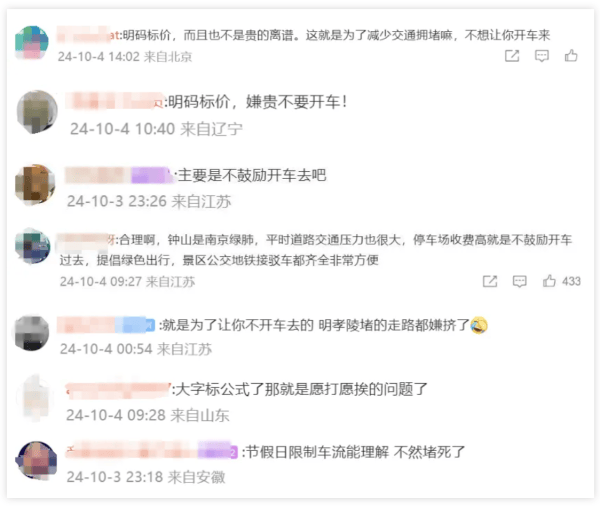Open username of 嫌贵不要开车 commenter

(114, 101)
